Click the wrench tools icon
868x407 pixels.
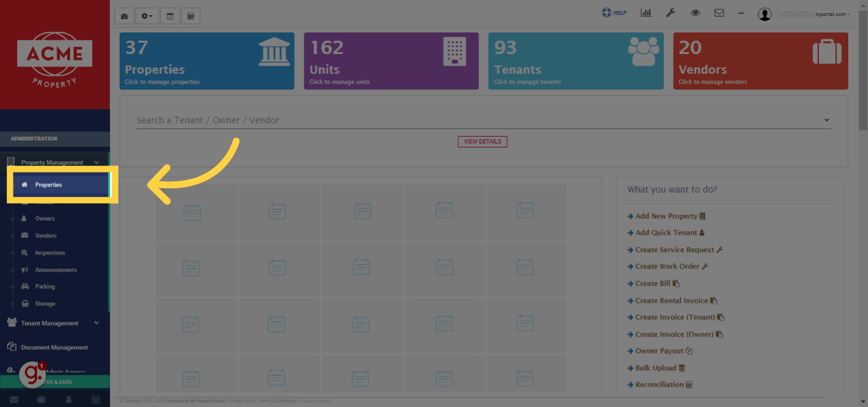pos(670,12)
